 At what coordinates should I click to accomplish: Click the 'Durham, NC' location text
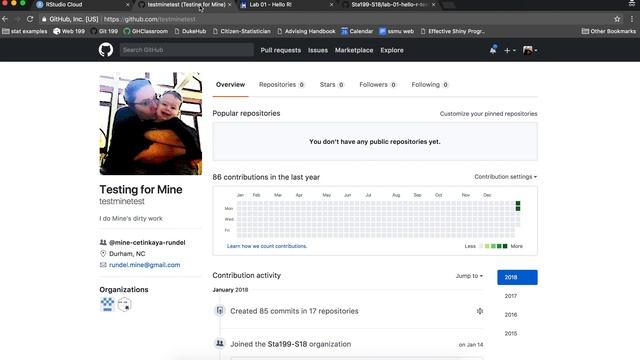(127, 253)
